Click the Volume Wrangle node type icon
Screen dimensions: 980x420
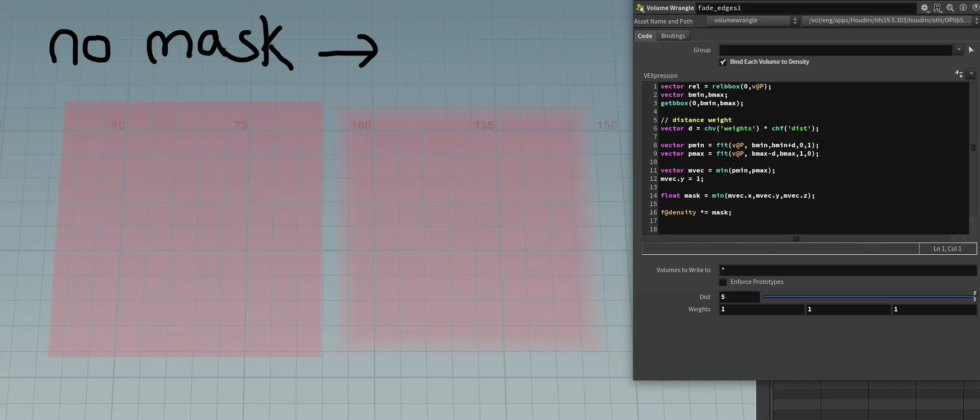(640, 8)
